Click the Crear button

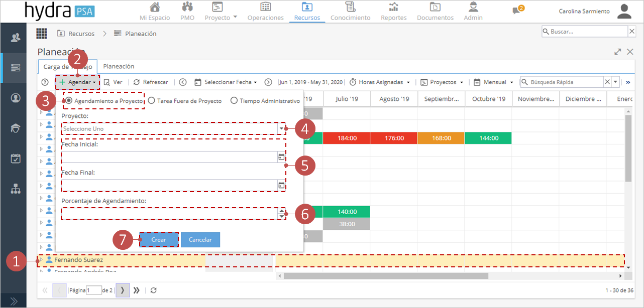point(159,240)
